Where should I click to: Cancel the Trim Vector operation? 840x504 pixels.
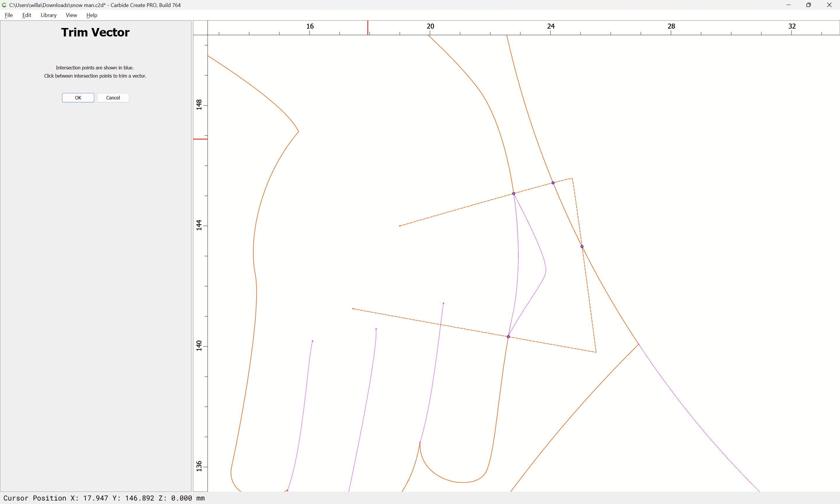tap(113, 98)
